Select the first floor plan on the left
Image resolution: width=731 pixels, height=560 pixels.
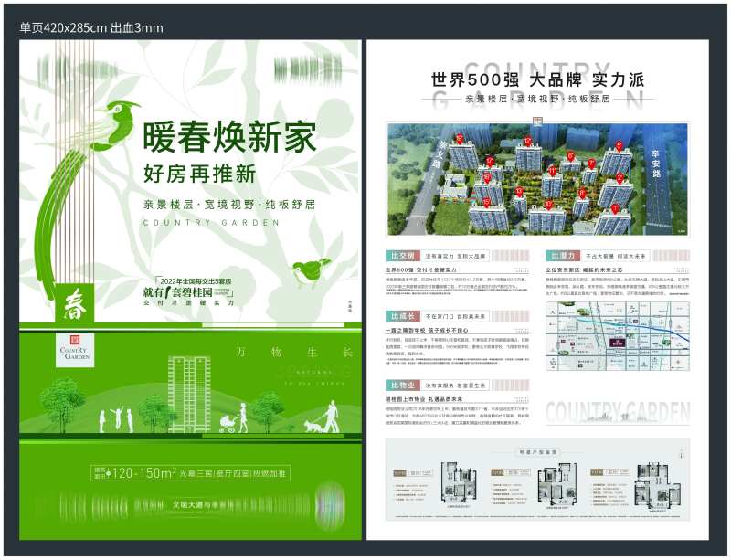point(460,484)
